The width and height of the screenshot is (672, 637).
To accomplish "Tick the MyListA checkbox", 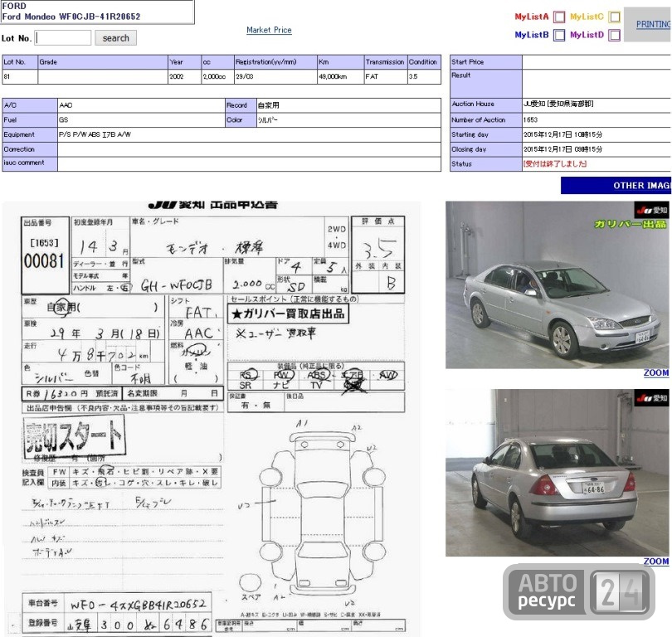I will pos(559,17).
